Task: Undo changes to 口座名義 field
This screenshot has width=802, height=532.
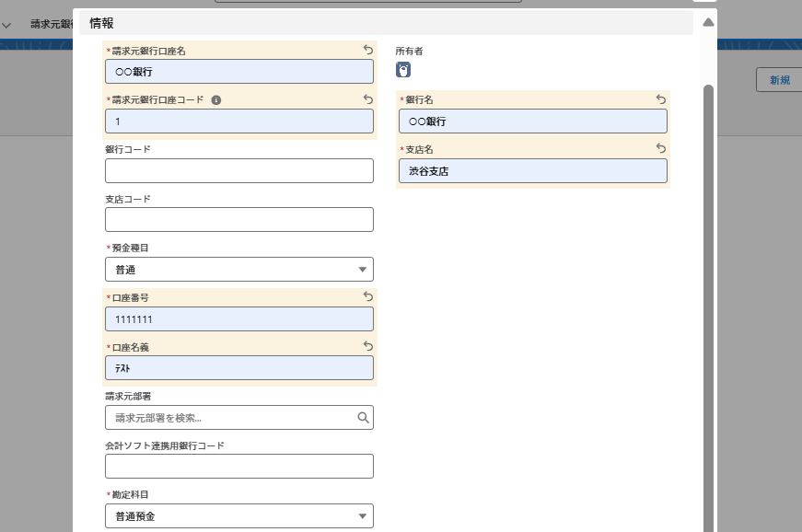Action: pyautogui.click(x=368, y=346)
